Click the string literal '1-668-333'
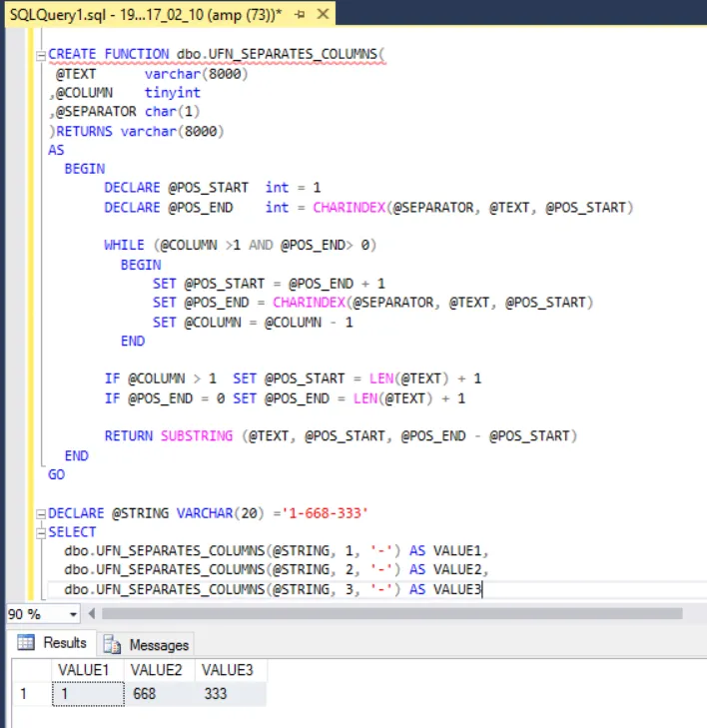 [325, 513]
